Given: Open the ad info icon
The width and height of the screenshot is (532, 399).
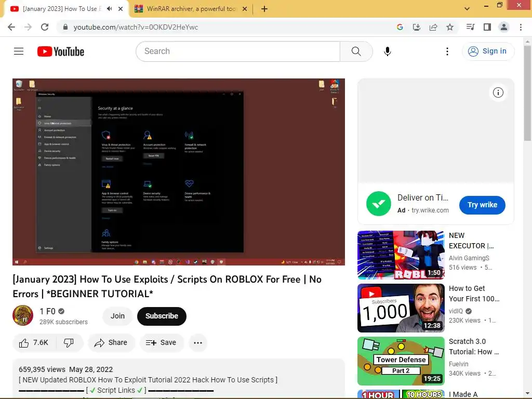Looking at the screenshot, I should coord(498,92).
